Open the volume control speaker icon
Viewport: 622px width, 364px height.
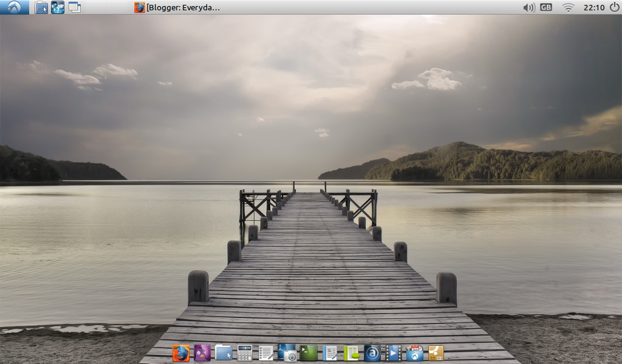[529, 7]
